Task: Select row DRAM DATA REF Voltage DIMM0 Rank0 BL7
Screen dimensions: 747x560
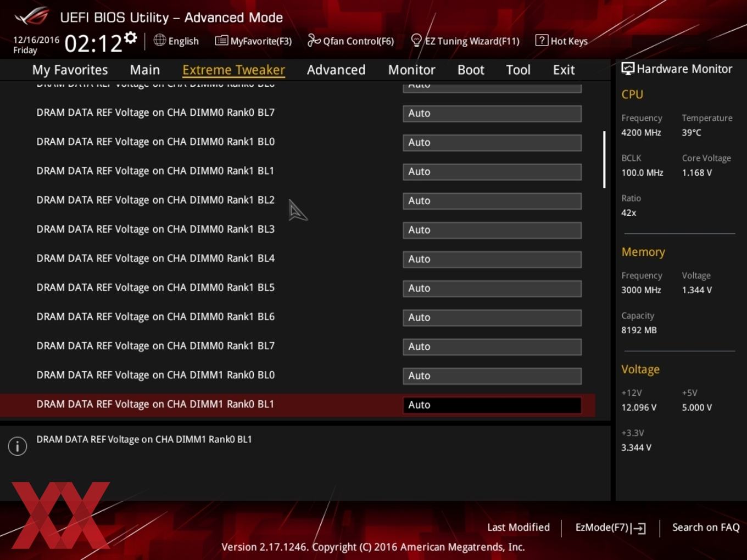Action: pyautogui.click(x=155, y=113)
